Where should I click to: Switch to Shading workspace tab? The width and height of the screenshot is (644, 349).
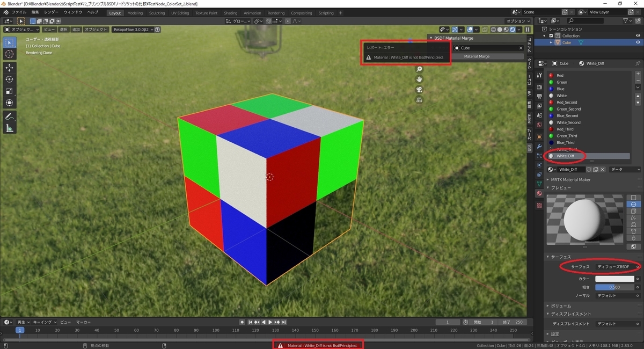pos(231,13)
